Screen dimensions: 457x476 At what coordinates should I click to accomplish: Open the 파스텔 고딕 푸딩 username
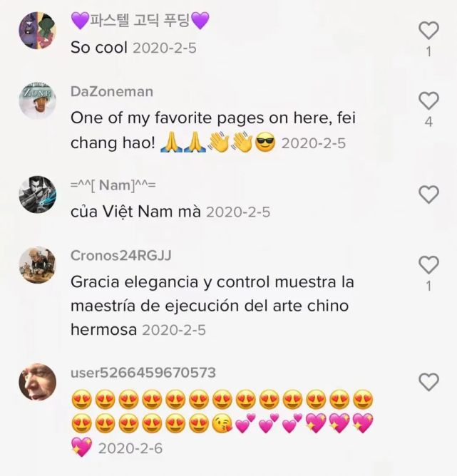click(x=140, y=21)
